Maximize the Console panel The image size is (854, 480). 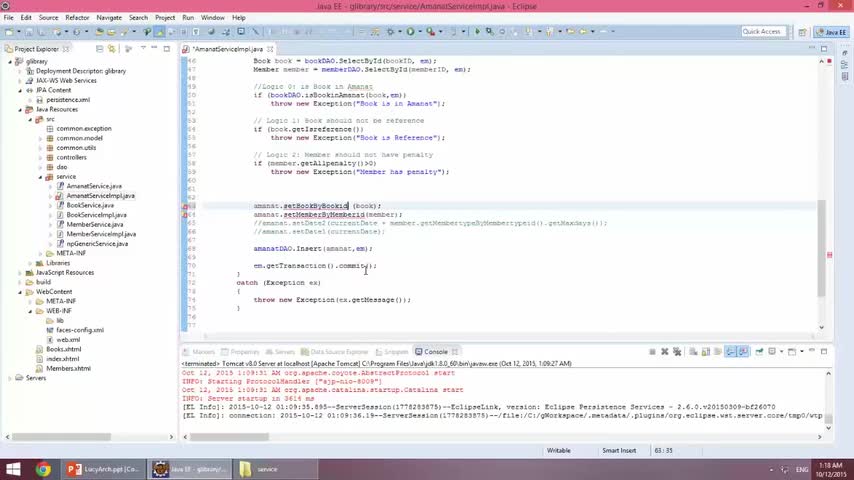coord(824,352)
